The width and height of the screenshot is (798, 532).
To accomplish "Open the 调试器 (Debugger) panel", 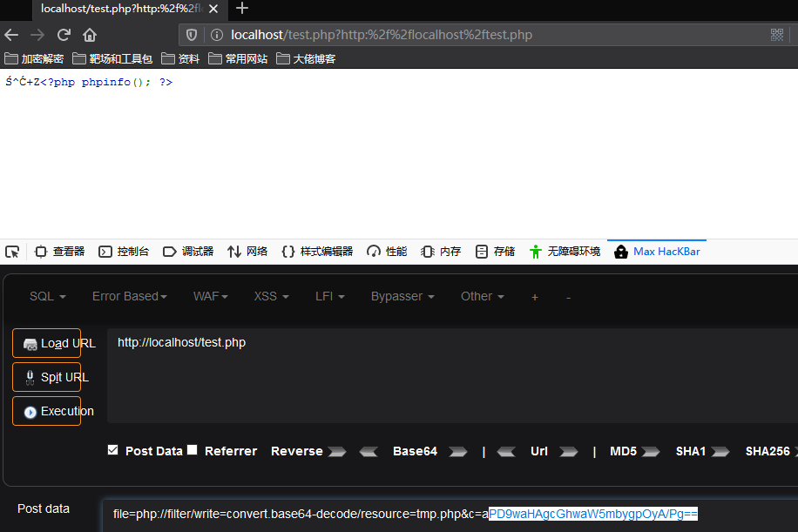I will (188, 251).
